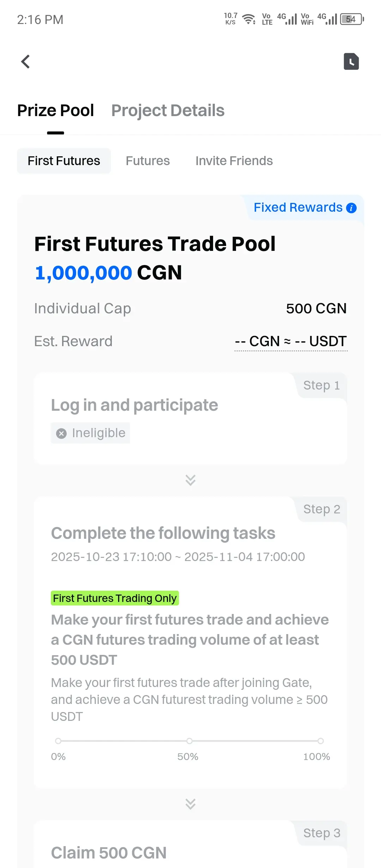381x868 pixels.
Task: Select the Prize Pool tab
Action: point(55,110)
